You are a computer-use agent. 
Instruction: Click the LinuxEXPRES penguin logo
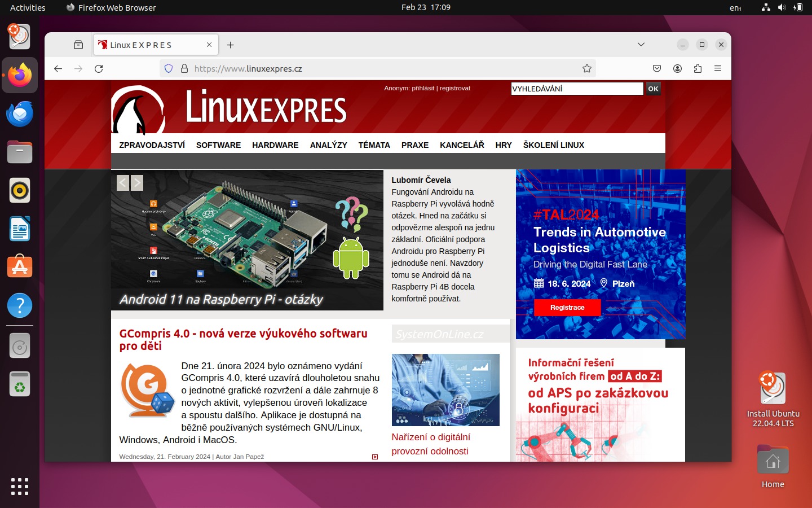pyautogui.click(x=139, y=110)
